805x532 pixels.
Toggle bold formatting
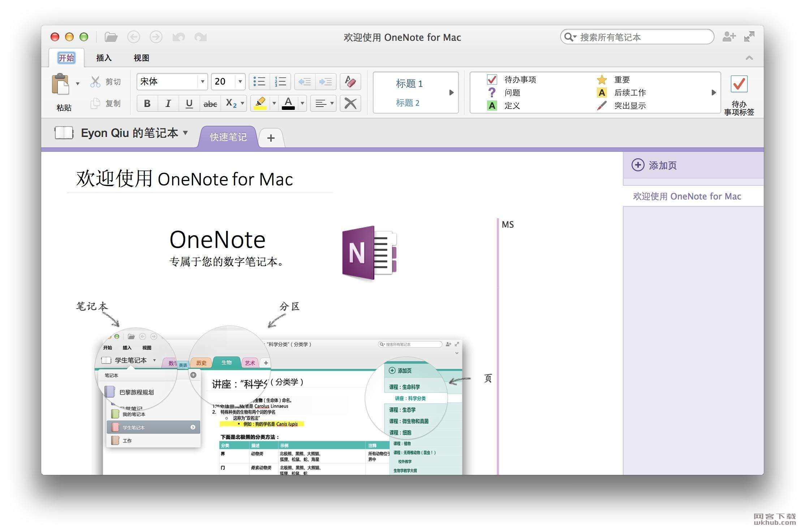pos(147,103)
